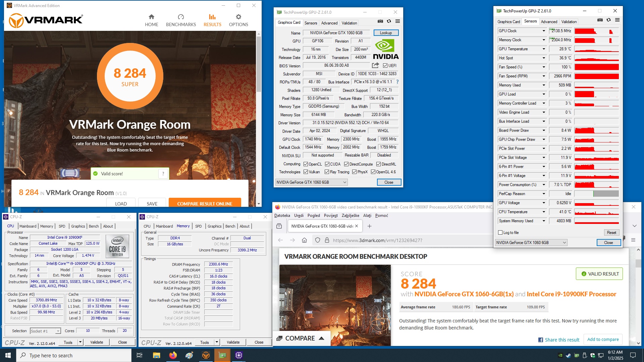Click COMPARE RESULT ONLINE in VRMark
Image resolution: width=644 pixels, height=362 pixels.
205,203
